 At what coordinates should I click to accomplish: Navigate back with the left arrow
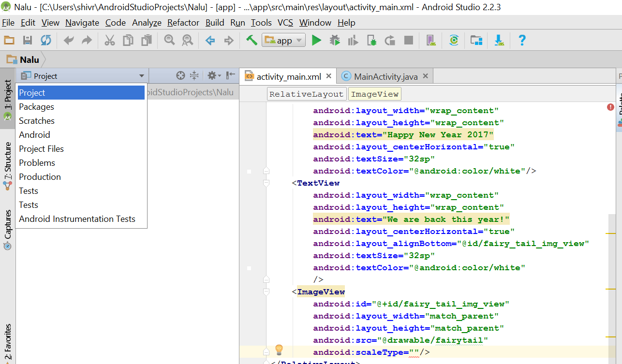click(210, 41)
